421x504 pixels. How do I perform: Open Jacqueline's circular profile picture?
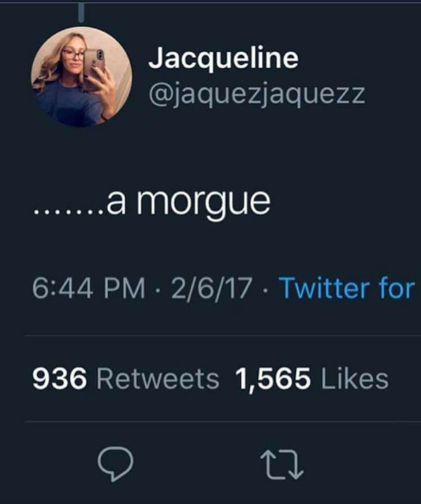(81, 76)
